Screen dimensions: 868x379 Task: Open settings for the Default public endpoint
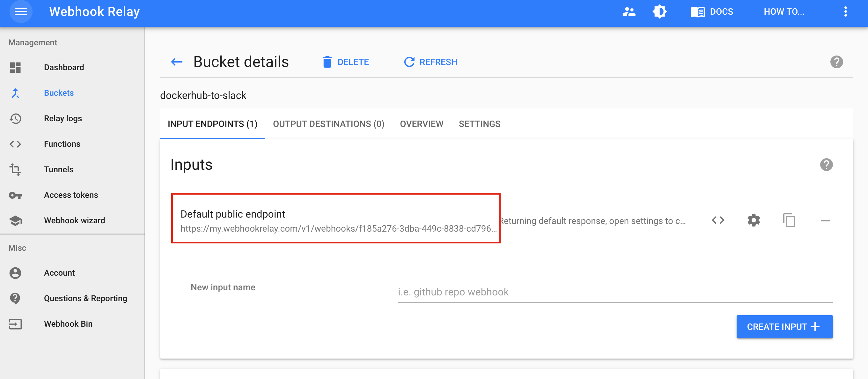pyautogui.click(x=754, y=220)
